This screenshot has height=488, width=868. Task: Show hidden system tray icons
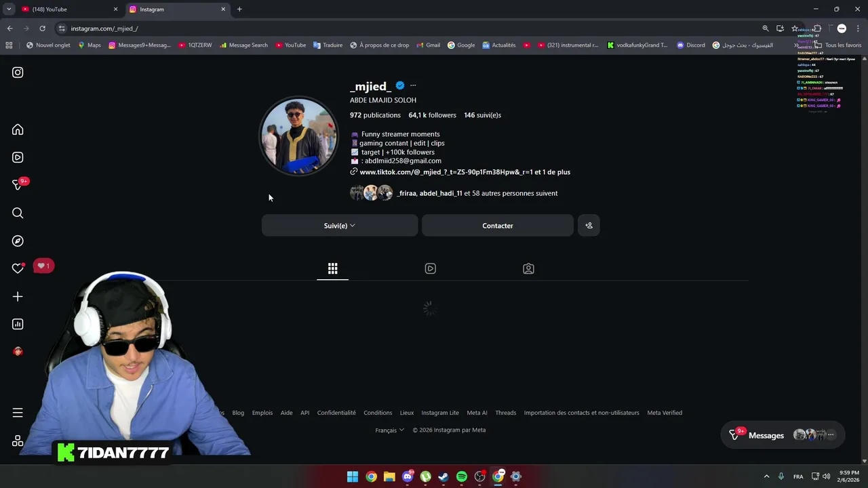767,476
